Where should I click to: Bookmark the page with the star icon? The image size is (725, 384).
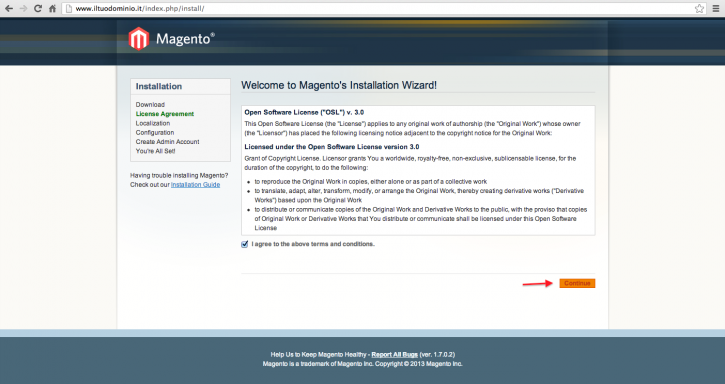700,8
